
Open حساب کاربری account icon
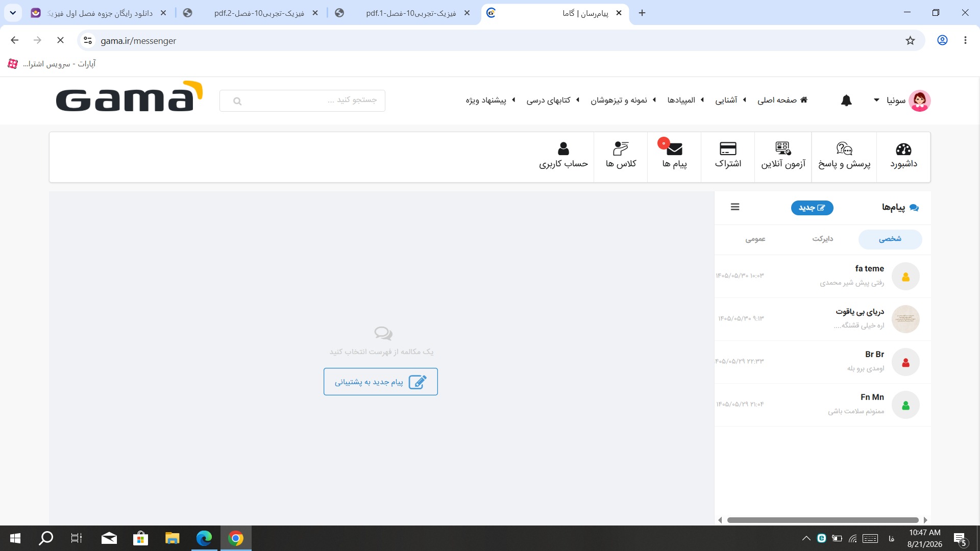coord(563,149)
